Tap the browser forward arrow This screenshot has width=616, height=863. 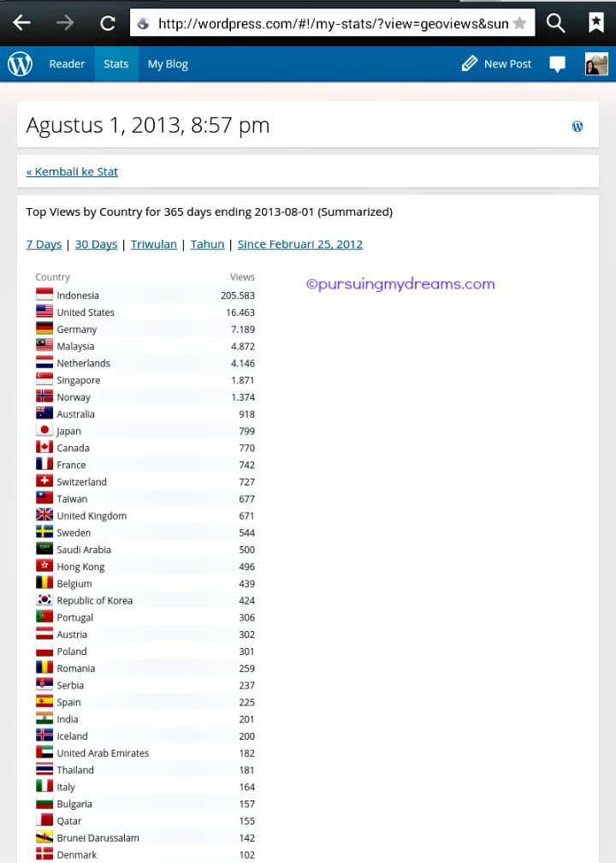65,23
